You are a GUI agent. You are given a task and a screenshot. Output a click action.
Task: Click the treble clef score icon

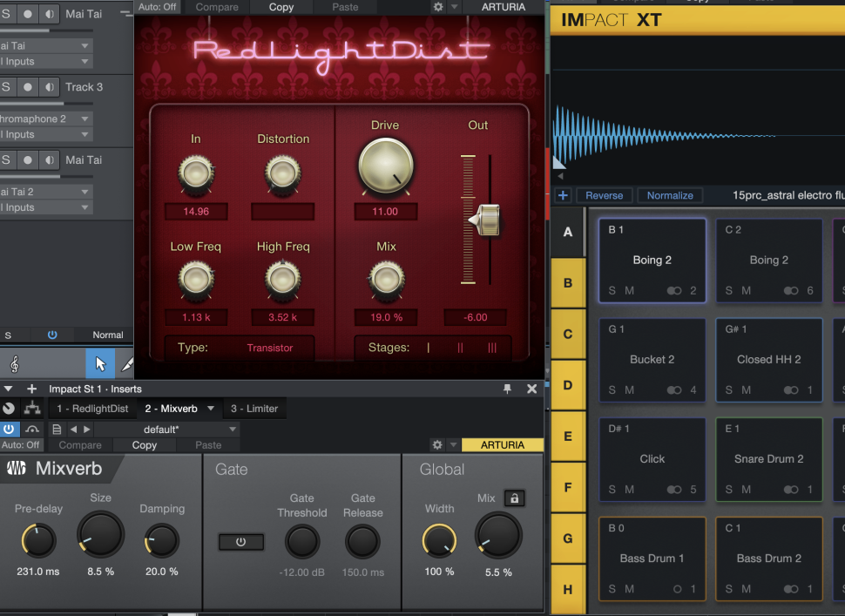(15, 363)
